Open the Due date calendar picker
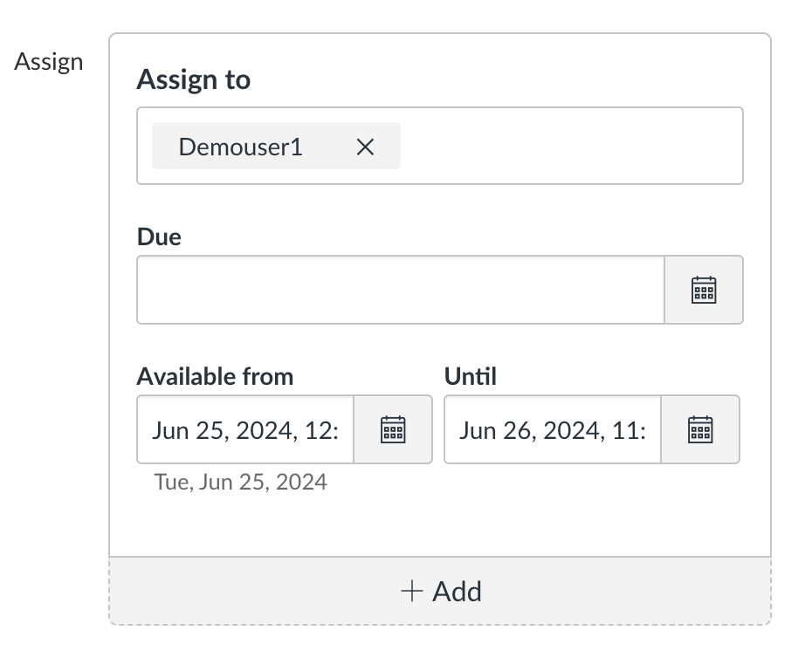 (704, 290)
